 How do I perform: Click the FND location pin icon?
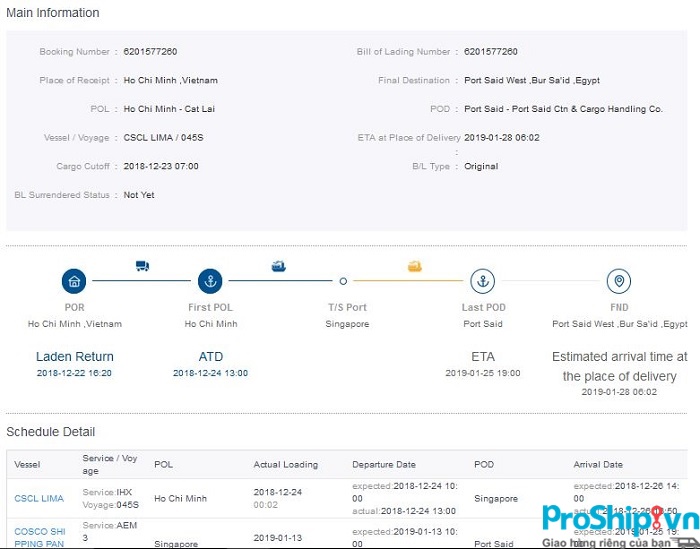pos(619,281)
